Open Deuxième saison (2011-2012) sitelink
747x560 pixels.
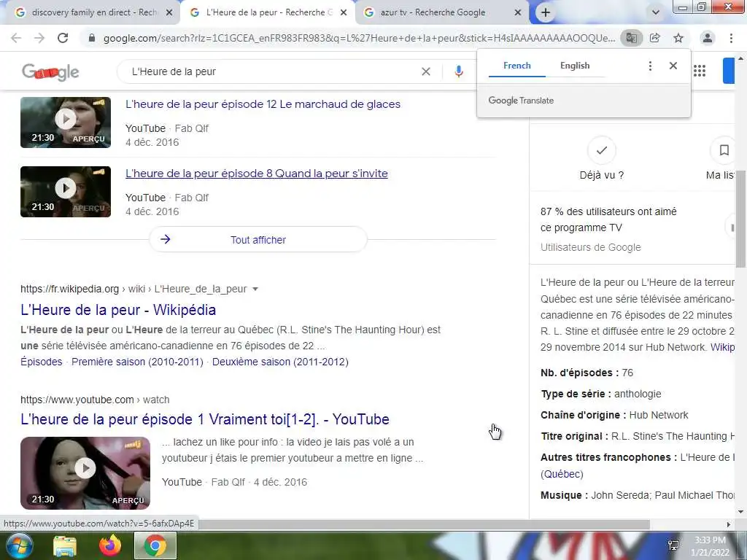(x=280, y=362)
